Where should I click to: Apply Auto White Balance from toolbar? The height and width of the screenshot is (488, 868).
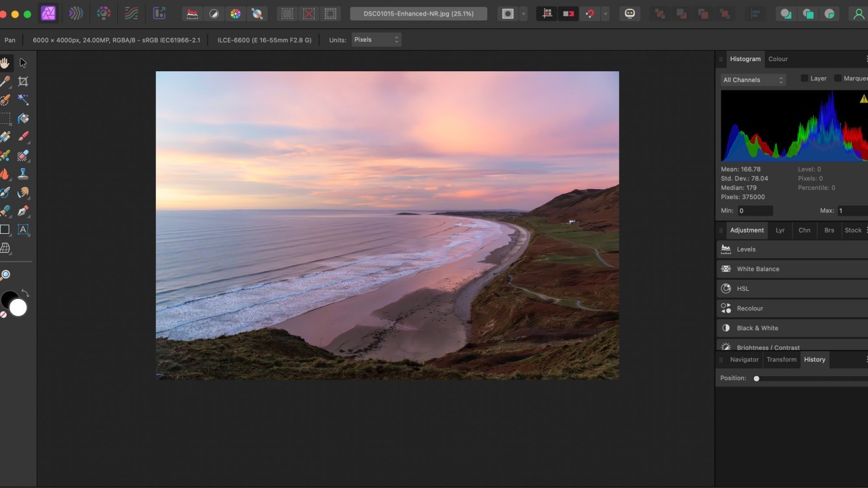coord(257,14)
